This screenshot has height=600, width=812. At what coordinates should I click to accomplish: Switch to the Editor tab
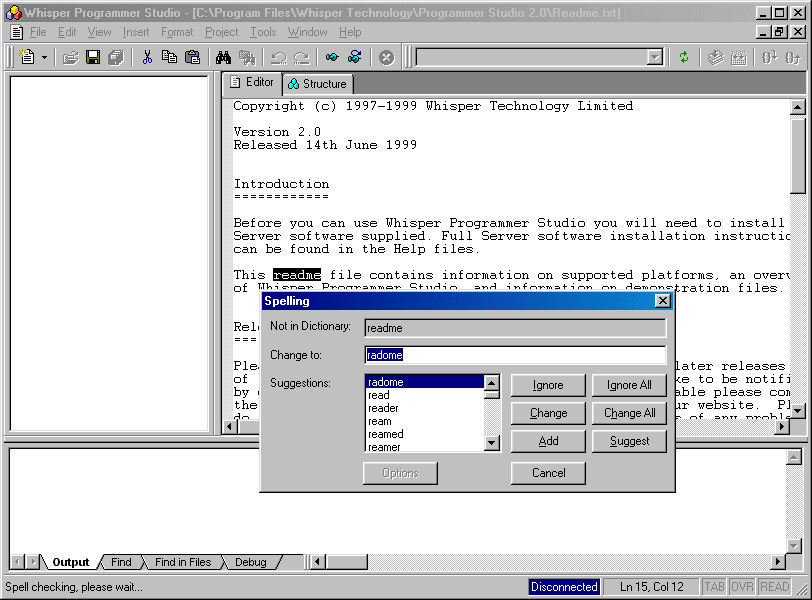(x=252, y=82)
